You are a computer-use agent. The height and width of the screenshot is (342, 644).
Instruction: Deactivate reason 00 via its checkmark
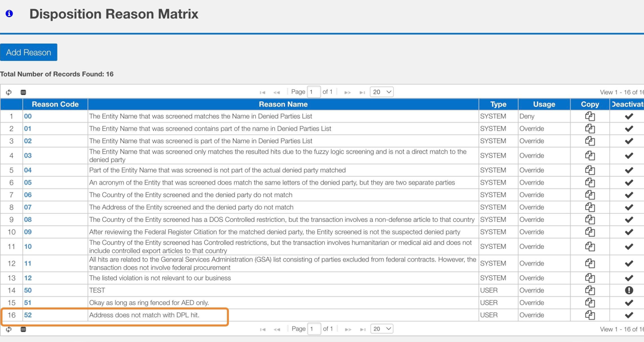coord(629,116)
